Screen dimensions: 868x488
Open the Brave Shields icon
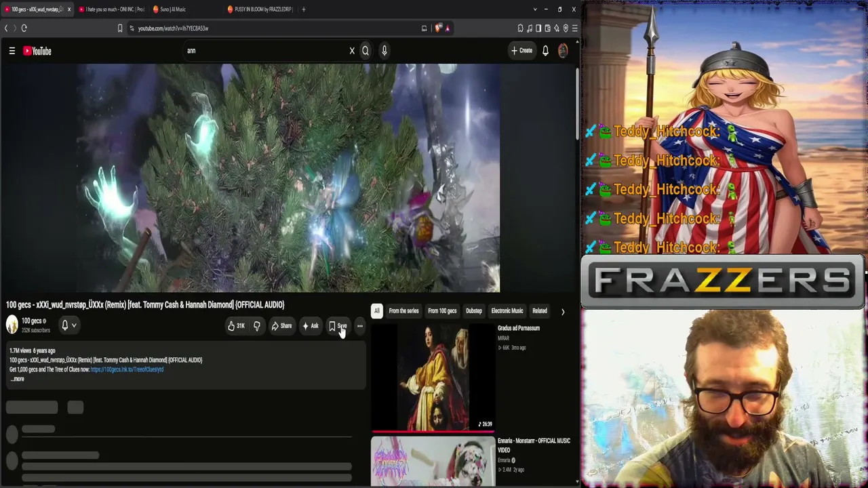pos(438,28)
